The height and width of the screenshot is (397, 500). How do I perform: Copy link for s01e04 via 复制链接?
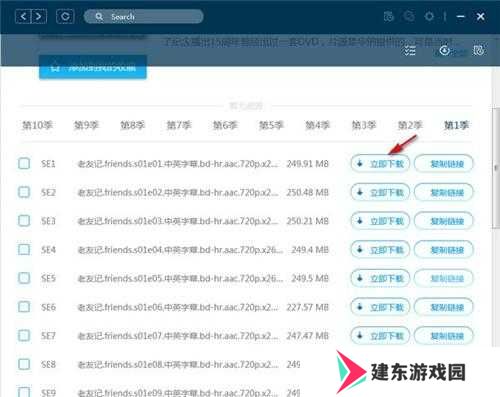[444, 250]
